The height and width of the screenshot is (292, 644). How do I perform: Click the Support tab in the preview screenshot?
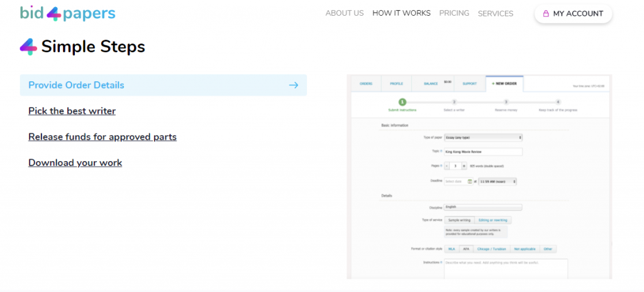tap(469, 84)
